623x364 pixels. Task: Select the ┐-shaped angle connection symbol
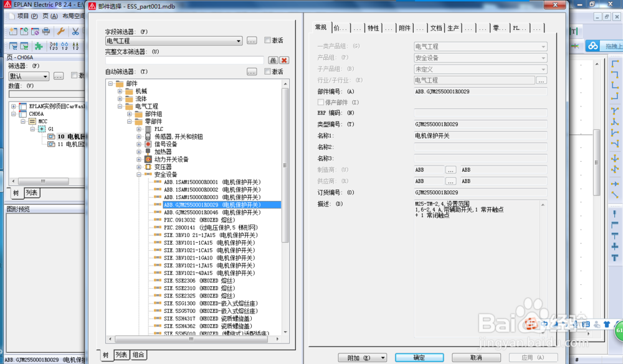tap(615, 74)
